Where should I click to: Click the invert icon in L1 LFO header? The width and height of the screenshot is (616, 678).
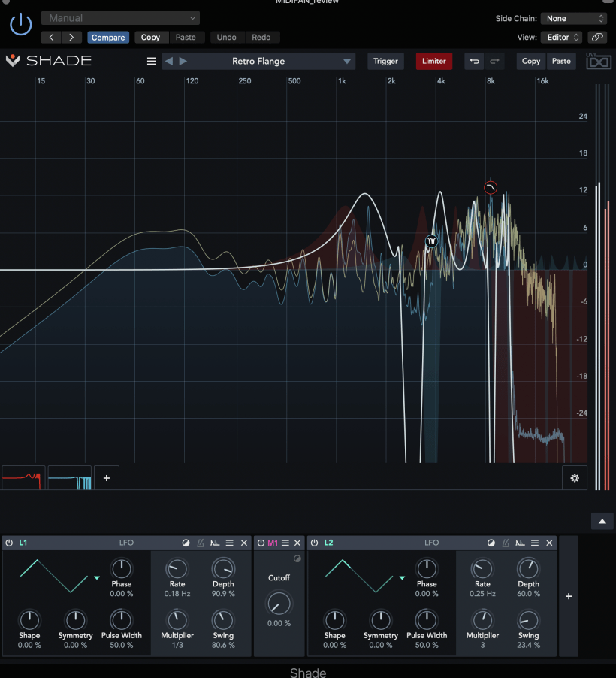(x=186, y=543)
